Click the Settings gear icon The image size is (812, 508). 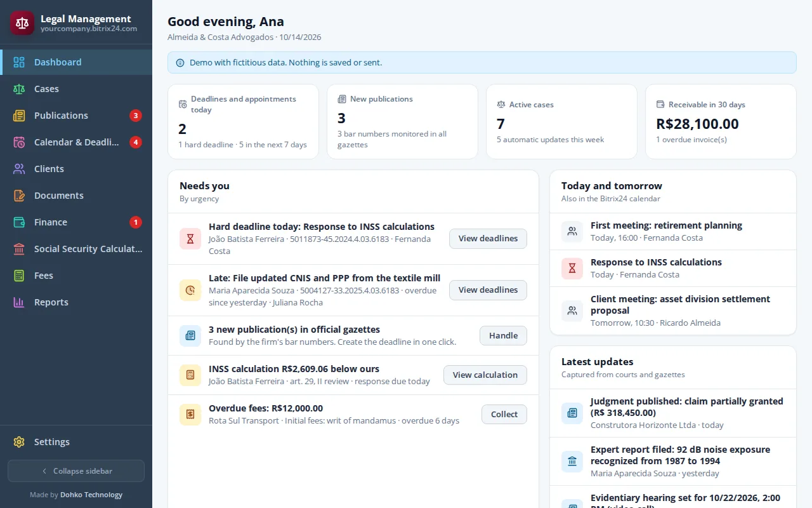click(x=19, y=442)
